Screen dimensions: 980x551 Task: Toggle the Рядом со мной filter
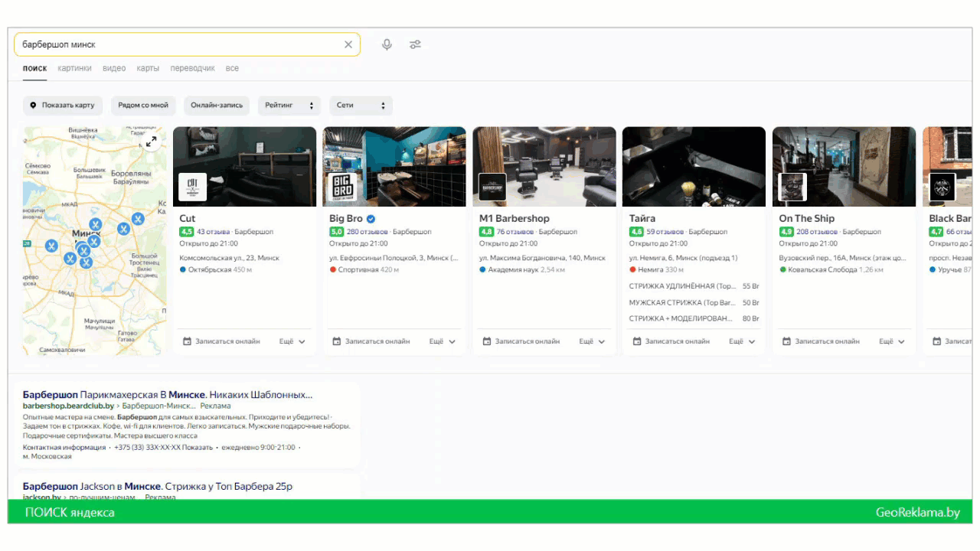[143, 106]
